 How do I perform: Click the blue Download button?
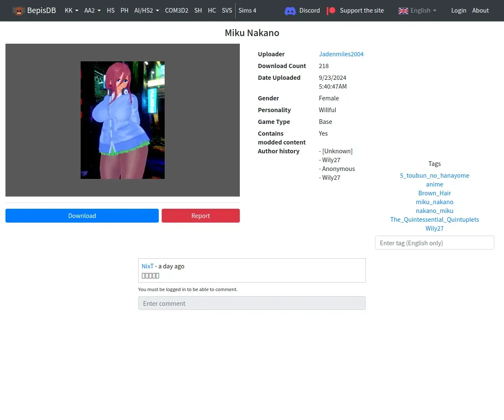(x=82, y=215)
